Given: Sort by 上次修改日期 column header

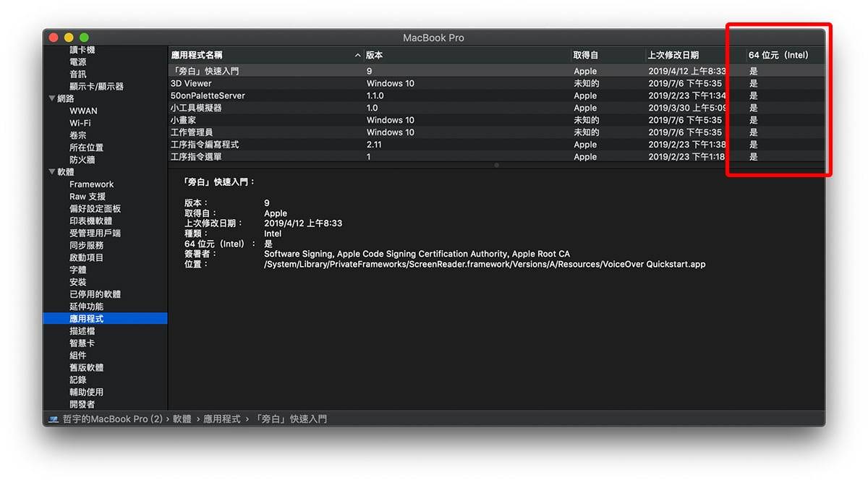Looking at the screenshot, I should pyautogui.click(x=696, y=55).
